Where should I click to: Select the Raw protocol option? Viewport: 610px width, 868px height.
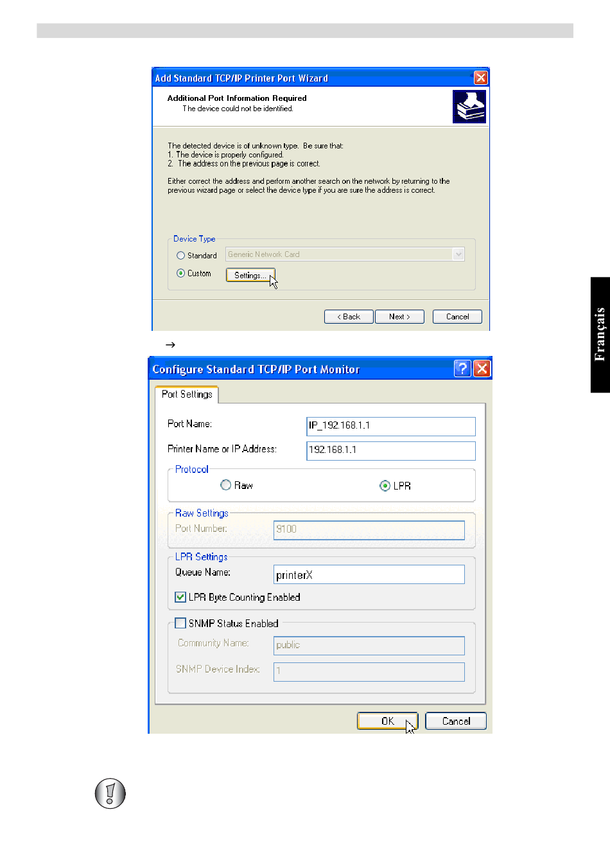click(225, 485)
